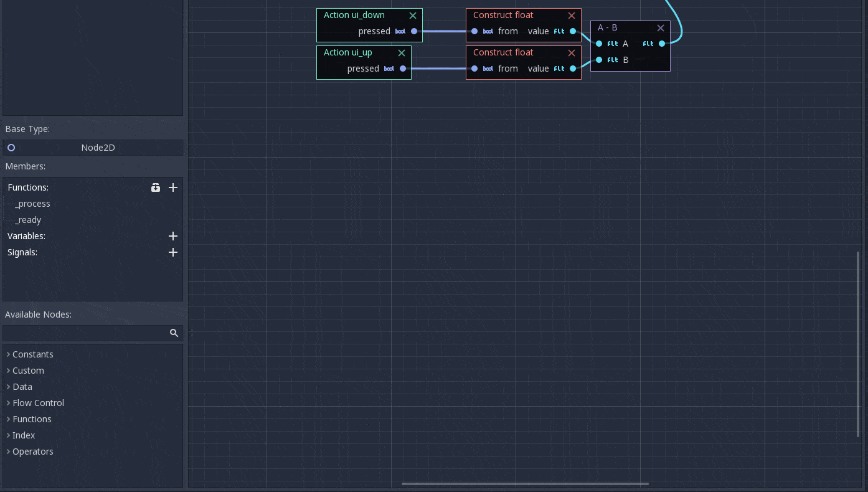Click the search magnifier icon
This screenshot has height=492, width=868.
tap(174, 333)
